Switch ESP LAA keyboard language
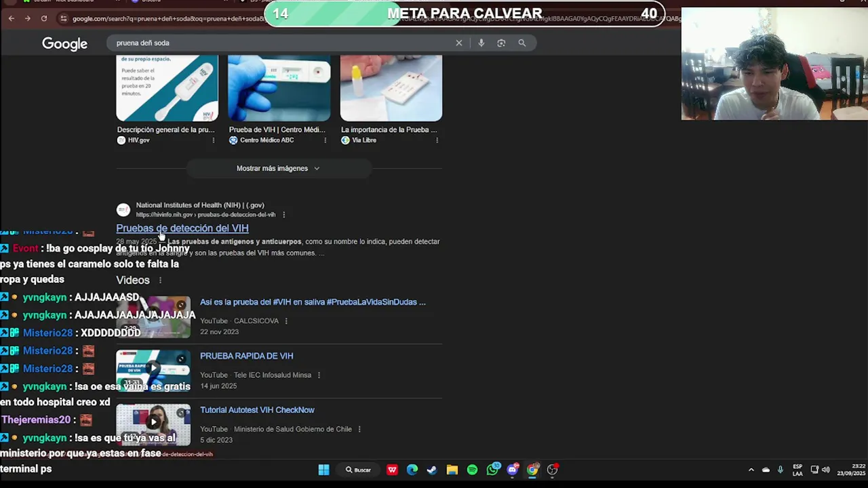This screenshot has width=868, height=488. (x=797, y=470)
